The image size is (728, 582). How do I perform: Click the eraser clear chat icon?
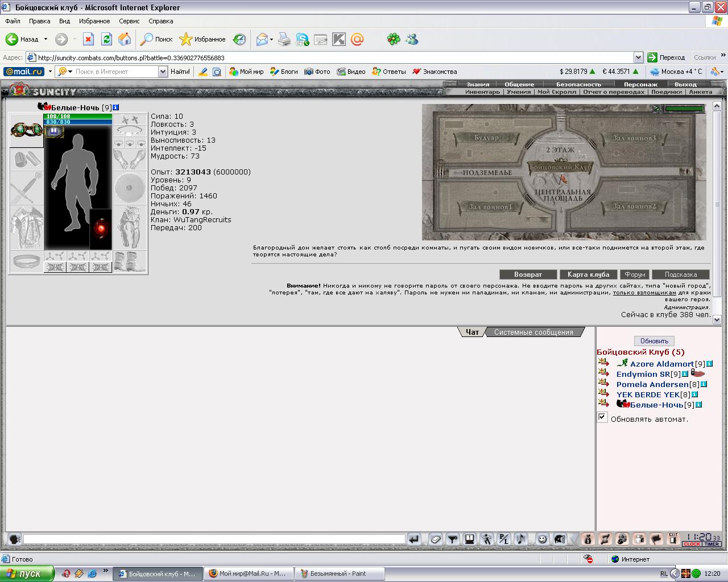point(435,539)
